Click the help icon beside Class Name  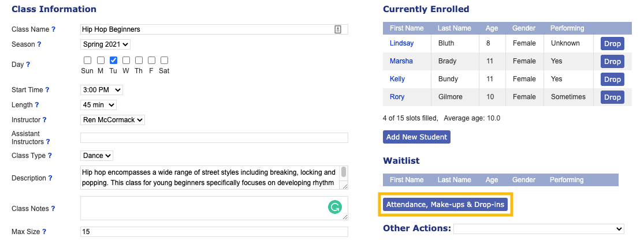pos(54,29)
